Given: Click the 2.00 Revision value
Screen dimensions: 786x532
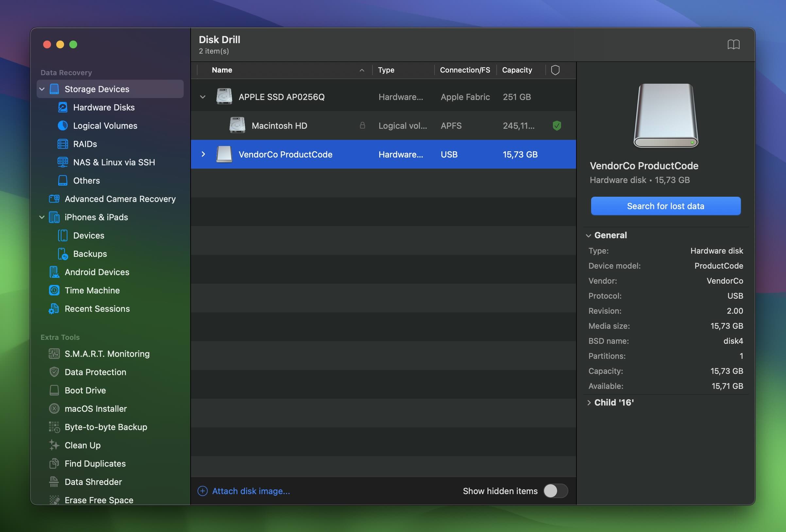Looking at the screenshot, I should [x=735, y=311].
